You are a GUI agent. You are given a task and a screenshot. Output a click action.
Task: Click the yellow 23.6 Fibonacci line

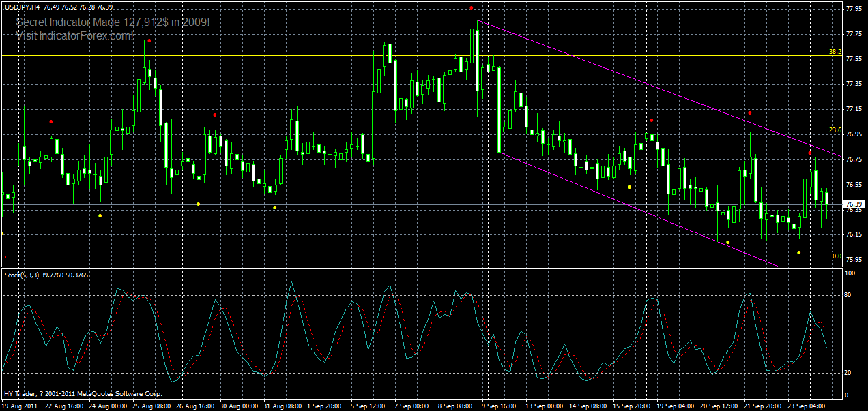tap(409, 135)
